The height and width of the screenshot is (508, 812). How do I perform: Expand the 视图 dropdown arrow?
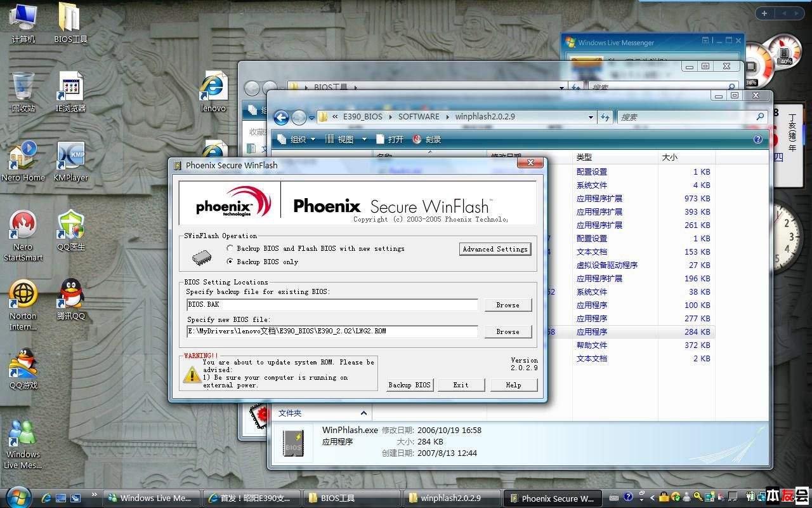(364, 139)
